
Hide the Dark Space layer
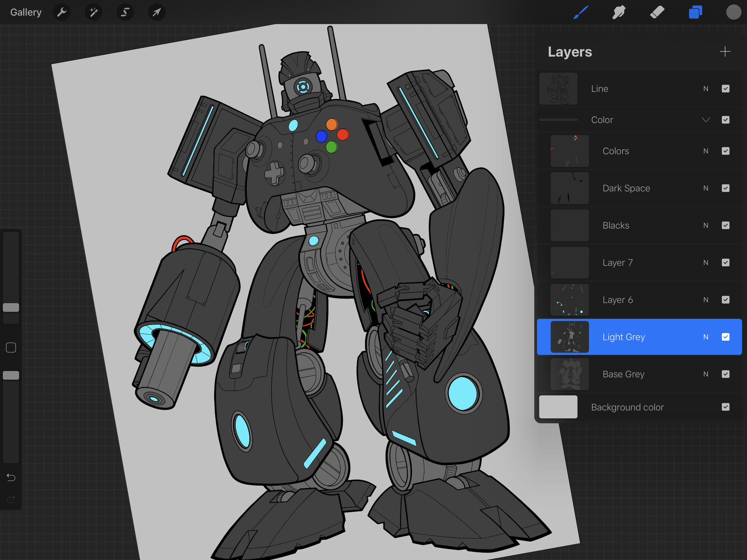(726, 188)
